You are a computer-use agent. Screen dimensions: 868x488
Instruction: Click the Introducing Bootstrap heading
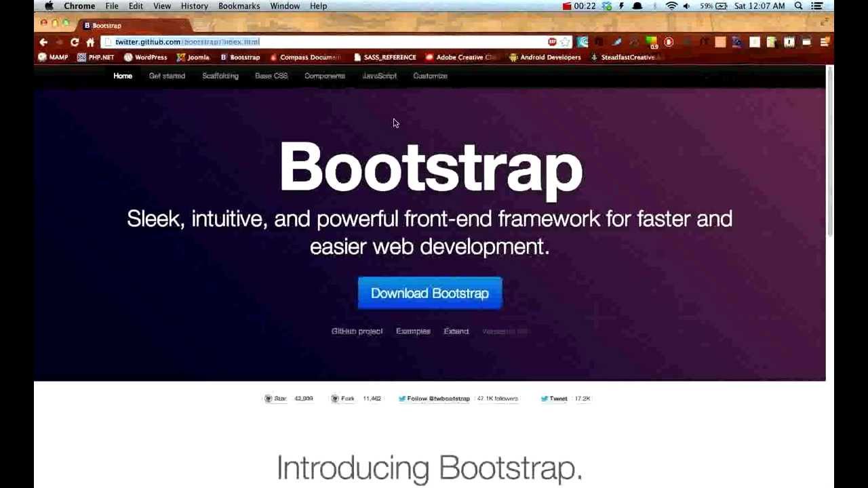[x=429, y=468]
